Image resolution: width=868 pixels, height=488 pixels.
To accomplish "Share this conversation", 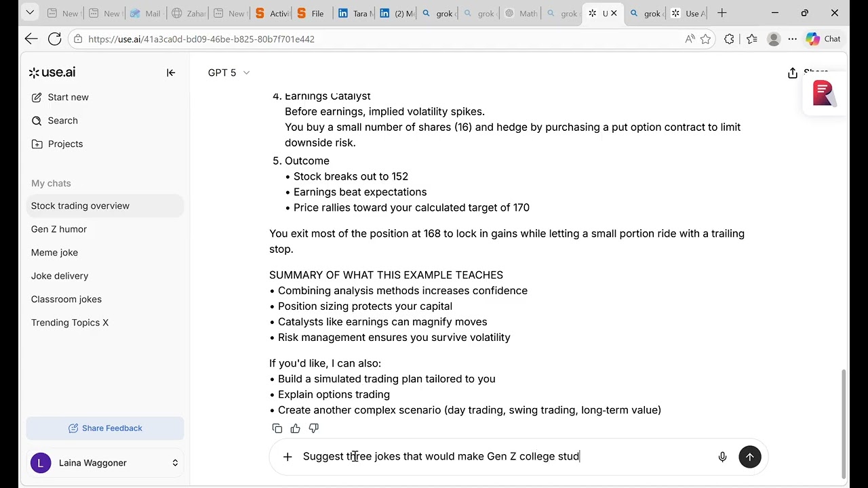I will coord(808,73).
